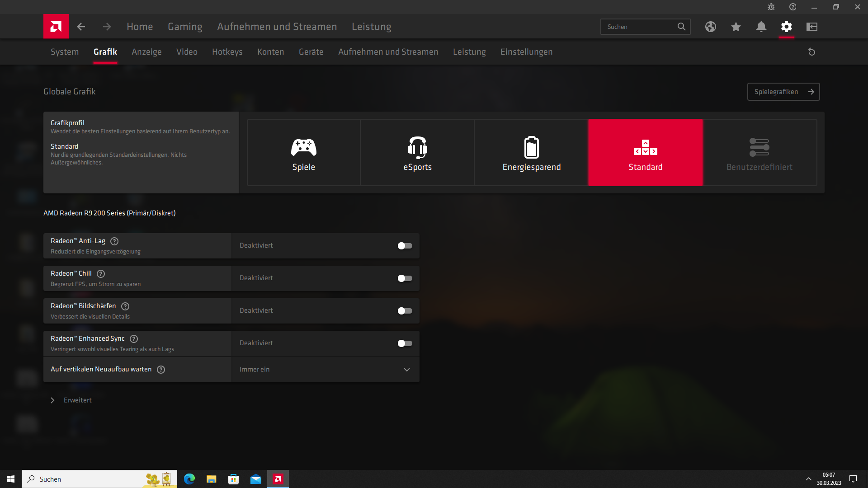Switch to the Einstellungen tab

pos(526,52)
